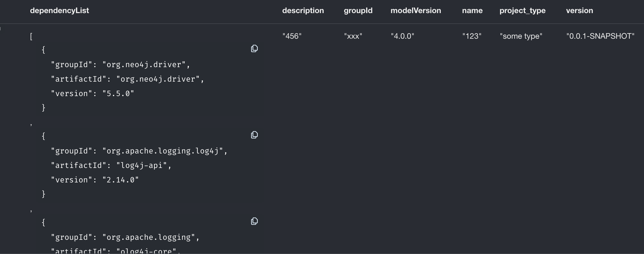Image resolution: width=644 pixels, height=254 pixels.
Task: Click the version "2.14.0" line
Action: tap(95, 180)
